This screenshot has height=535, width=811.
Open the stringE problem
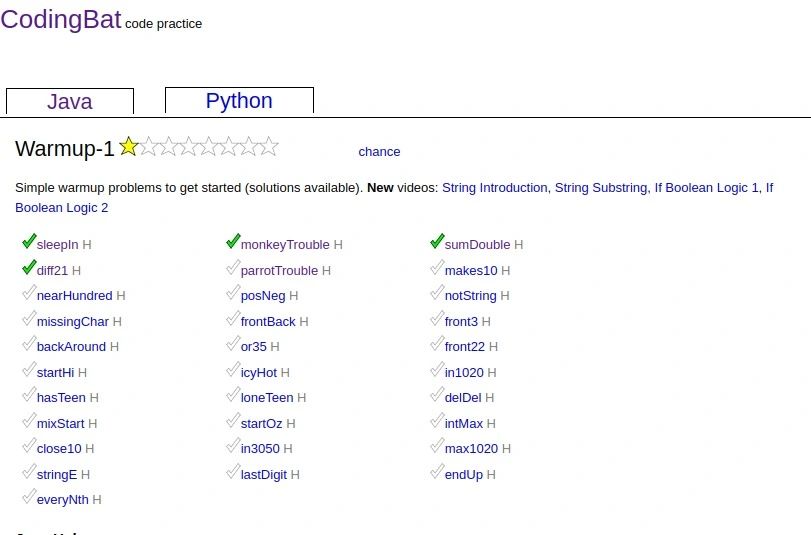pyautogui.click(x=57, y=474)
